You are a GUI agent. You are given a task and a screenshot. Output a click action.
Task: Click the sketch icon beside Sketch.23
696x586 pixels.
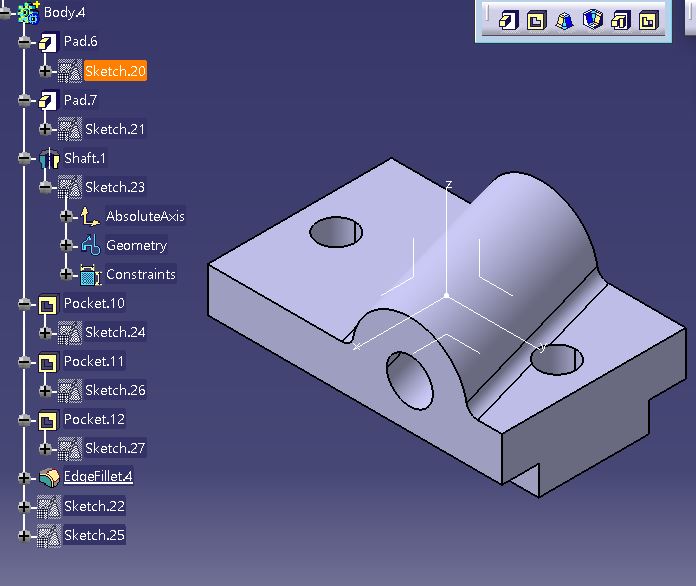coord(70,187)
